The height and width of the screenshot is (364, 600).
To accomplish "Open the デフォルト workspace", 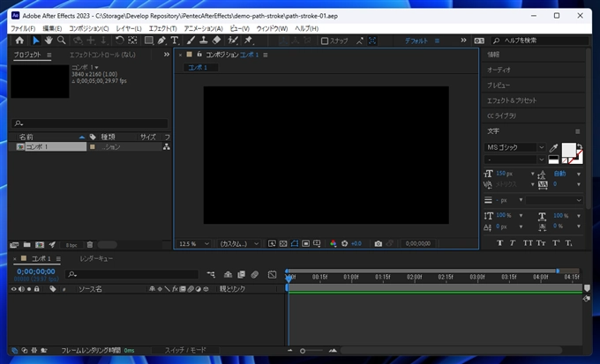I will (x=417, y=41).
